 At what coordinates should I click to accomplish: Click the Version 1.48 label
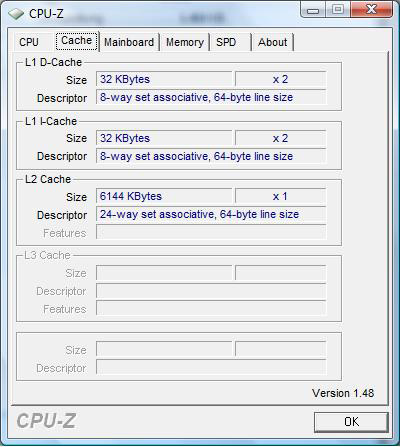343,393
